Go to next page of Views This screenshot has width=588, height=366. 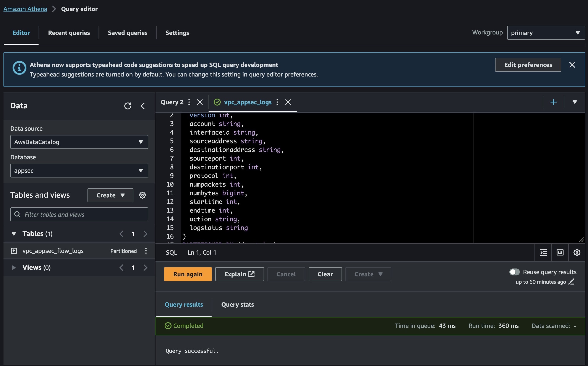pyautogui.click(x=145, y=267)
